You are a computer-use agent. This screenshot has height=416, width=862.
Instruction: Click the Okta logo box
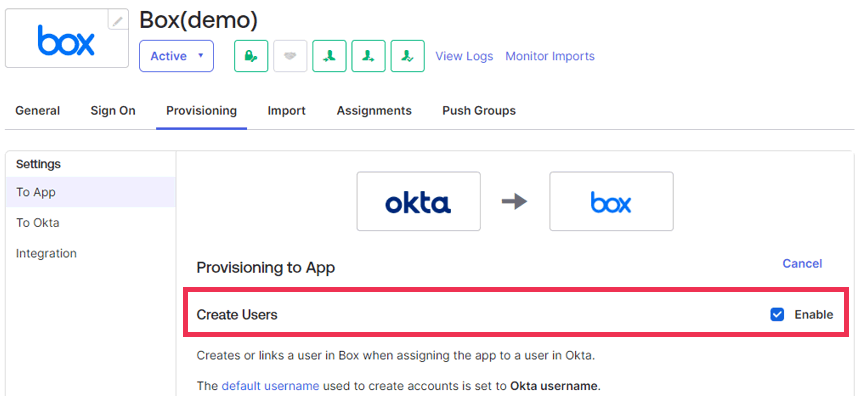(x=418, y=201)
